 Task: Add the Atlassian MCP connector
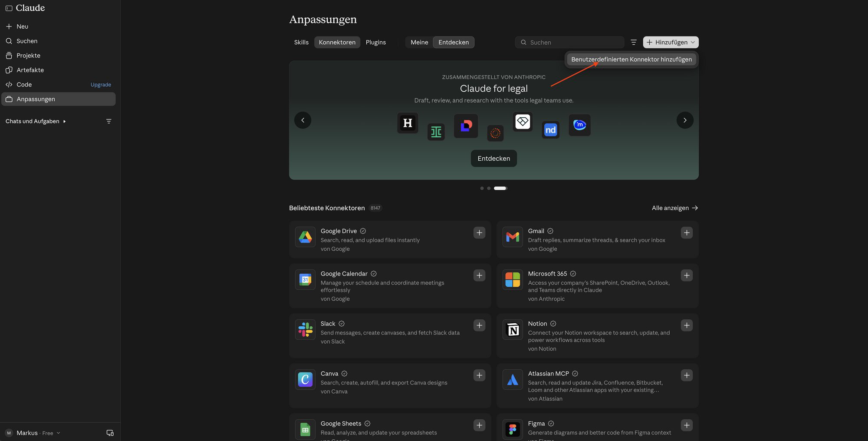687,375
